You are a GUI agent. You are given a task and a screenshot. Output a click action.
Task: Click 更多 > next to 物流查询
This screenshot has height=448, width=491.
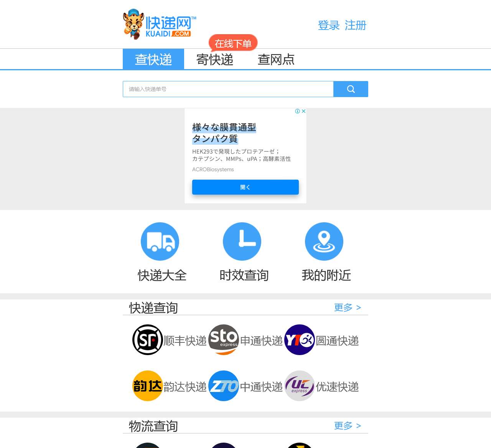point(348,426)
